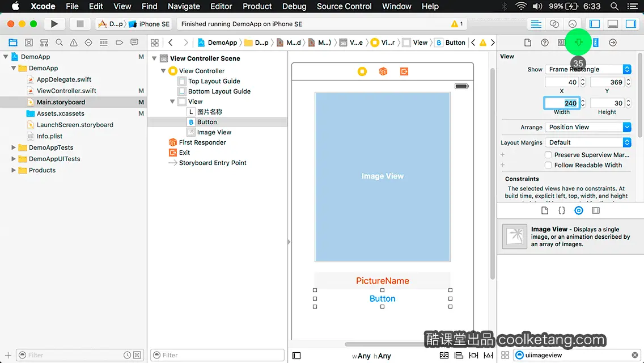This screenshot has width=644, height=363.
Task: Open the Quick Help inspector
Action: click(545, 43)
